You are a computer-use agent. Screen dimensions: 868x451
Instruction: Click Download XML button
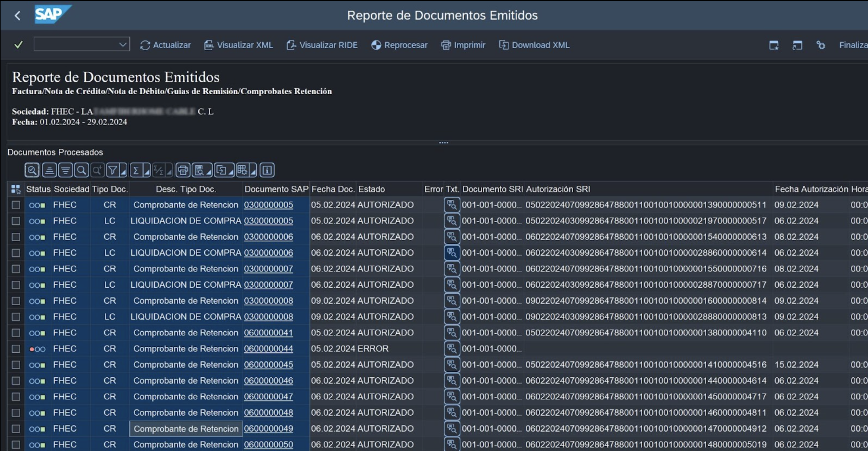coord(534,45)
